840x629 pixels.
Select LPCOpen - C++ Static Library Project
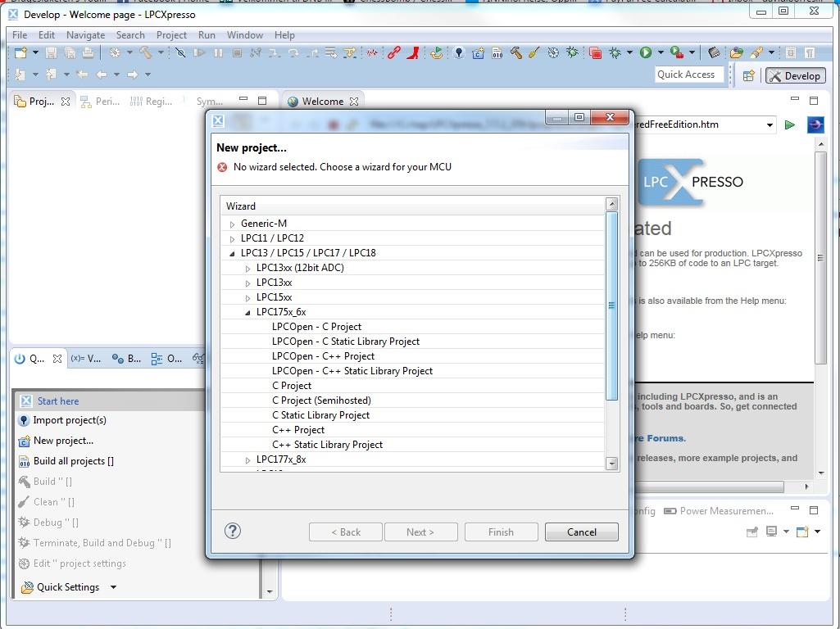click(x=352, y=371)
